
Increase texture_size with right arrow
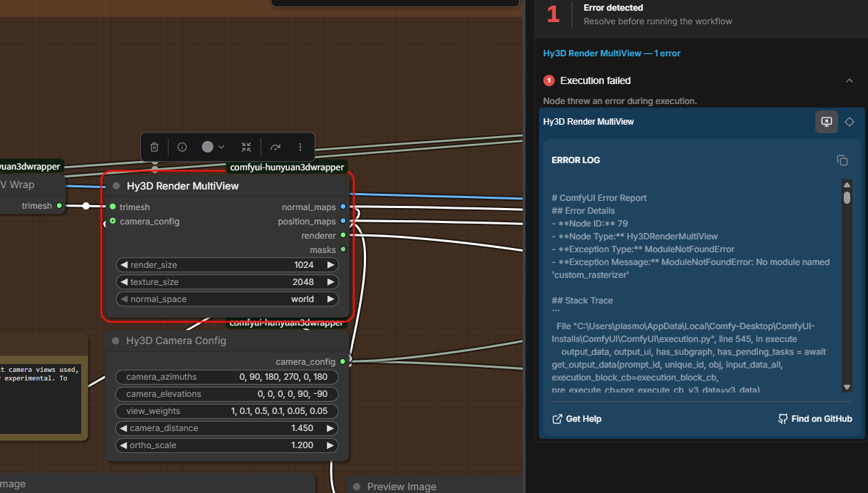point(330,281)
